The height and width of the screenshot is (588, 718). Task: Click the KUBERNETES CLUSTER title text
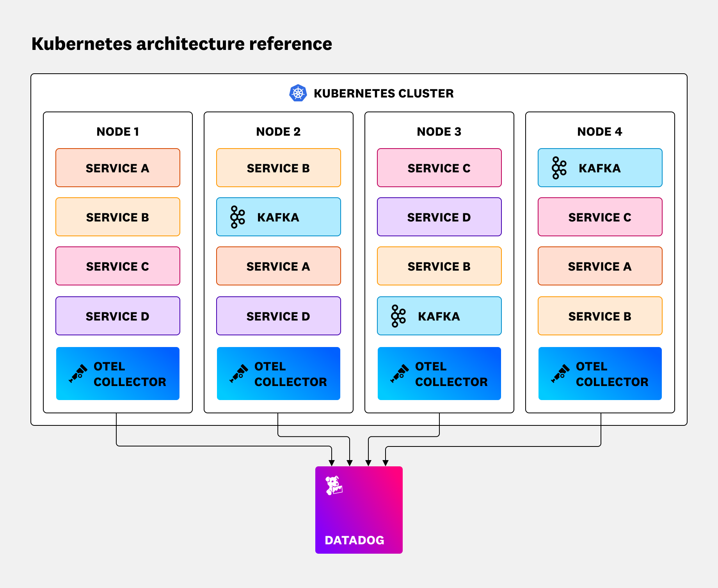tap(384, 93)
